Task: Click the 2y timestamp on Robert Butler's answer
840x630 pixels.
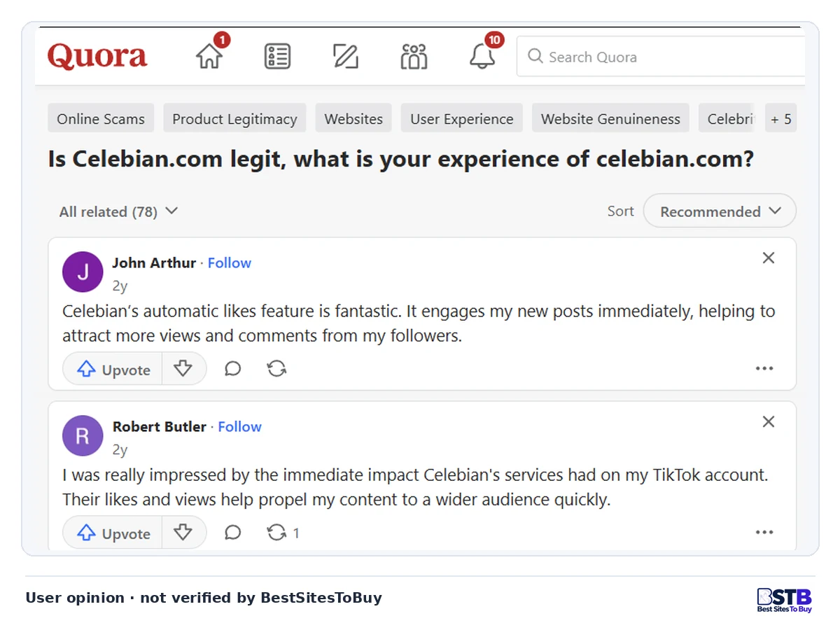Action: pos(120,449)
